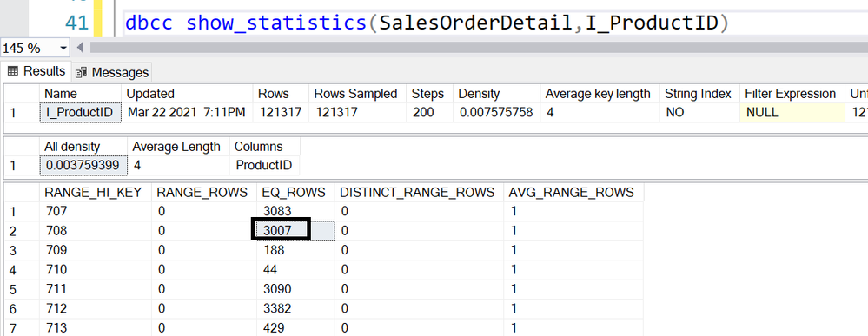This screenshot has width=868, height=336.
Task: Switch to the Messages tab
Action: [x=112, y=73]
